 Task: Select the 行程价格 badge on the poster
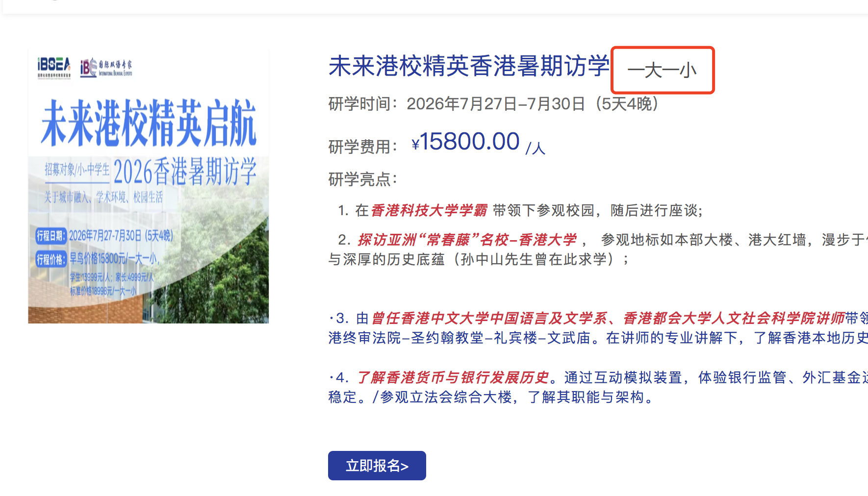(x=51, y=259)
